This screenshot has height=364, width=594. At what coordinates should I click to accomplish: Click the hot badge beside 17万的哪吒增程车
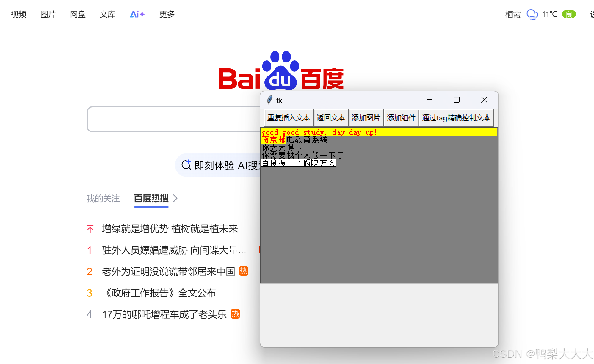(235, 314)
